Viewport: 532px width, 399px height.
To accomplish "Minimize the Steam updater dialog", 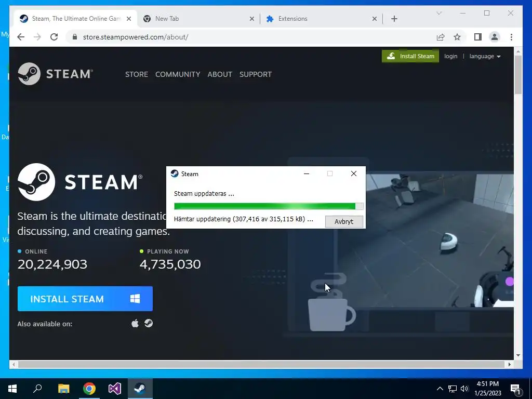I will coord(307,174).
